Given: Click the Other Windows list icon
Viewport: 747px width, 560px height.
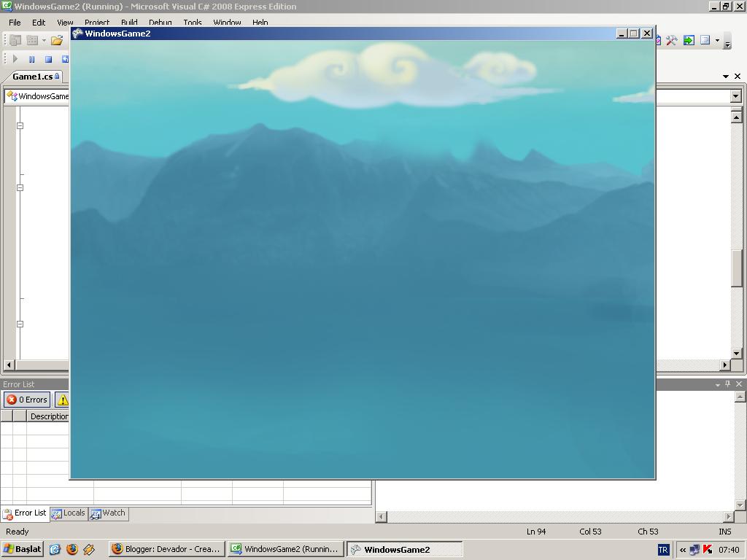Looking at the screenshot, I should 705,41.
